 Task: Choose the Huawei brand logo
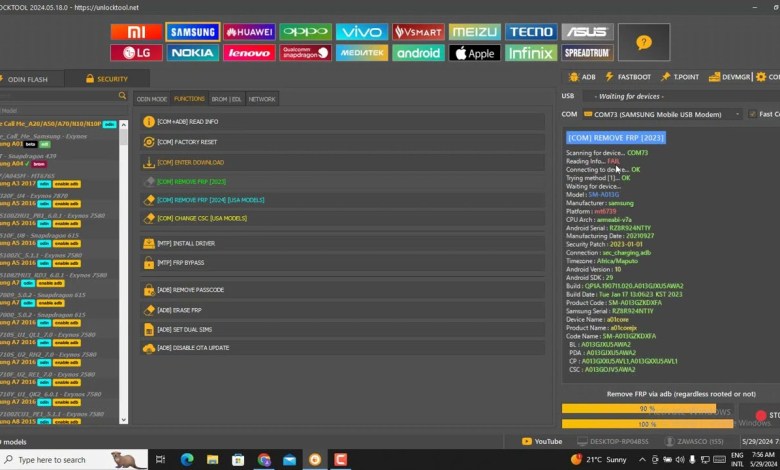point(249,32)
